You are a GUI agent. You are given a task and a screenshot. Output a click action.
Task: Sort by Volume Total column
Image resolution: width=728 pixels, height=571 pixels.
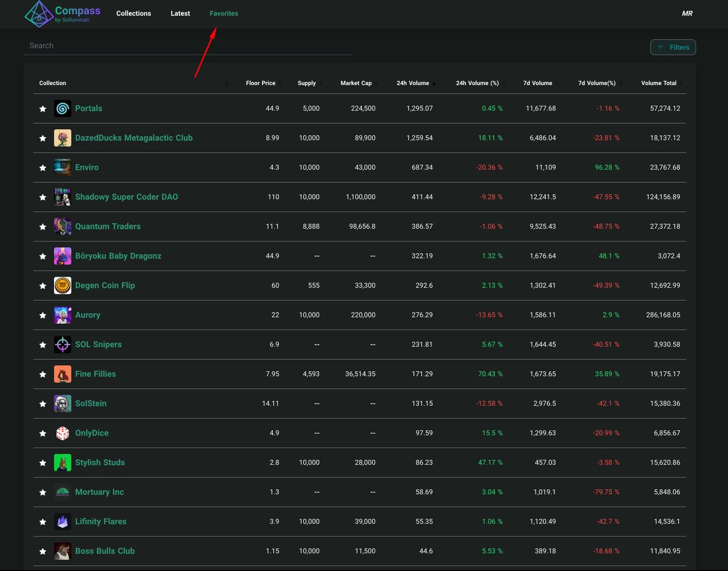click(659, 83)
